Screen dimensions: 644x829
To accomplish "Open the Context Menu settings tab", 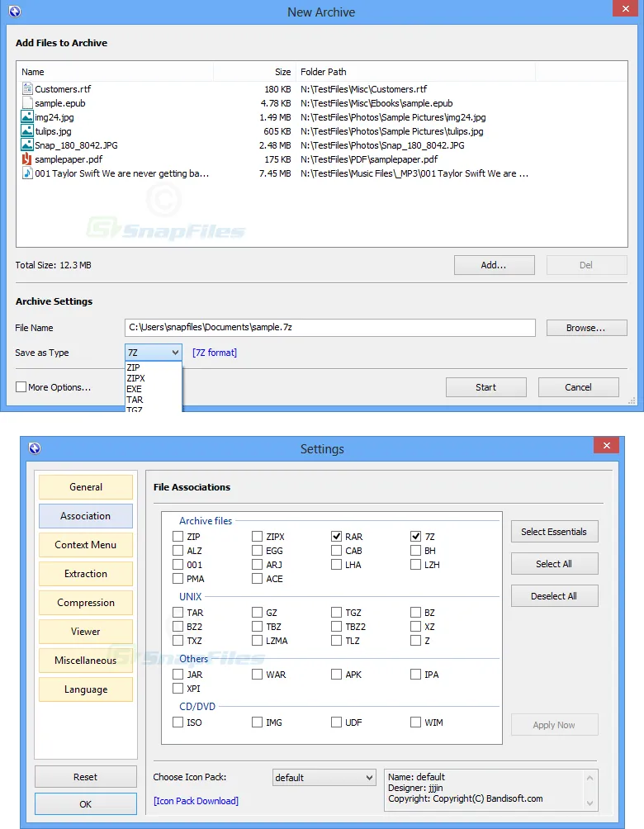I will pos(86,545).
